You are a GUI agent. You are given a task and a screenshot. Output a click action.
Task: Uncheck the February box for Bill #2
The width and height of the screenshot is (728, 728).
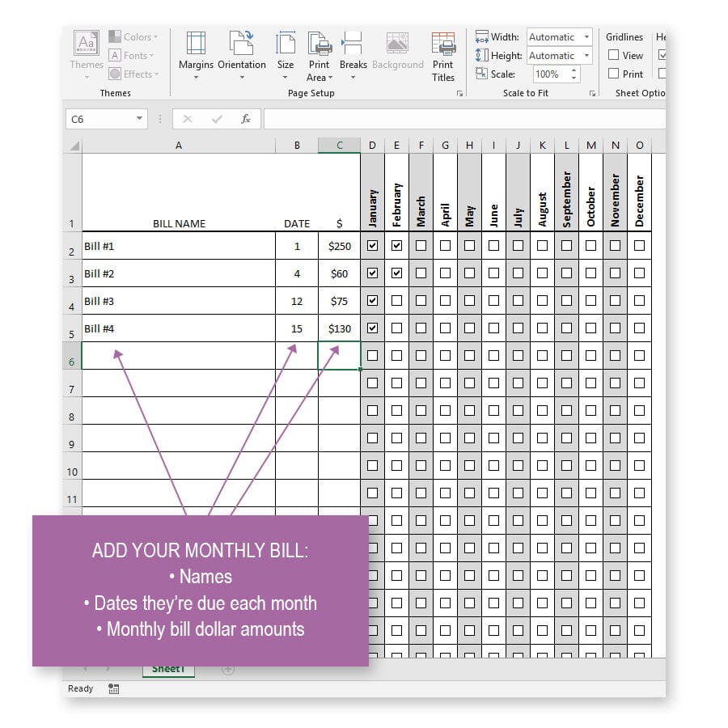click(x=396, y=273)
